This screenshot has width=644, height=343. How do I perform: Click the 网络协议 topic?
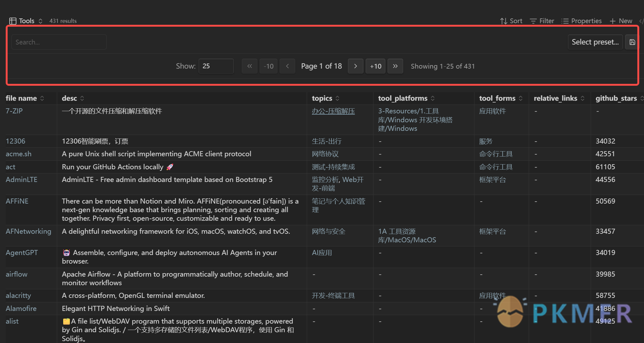325,154
